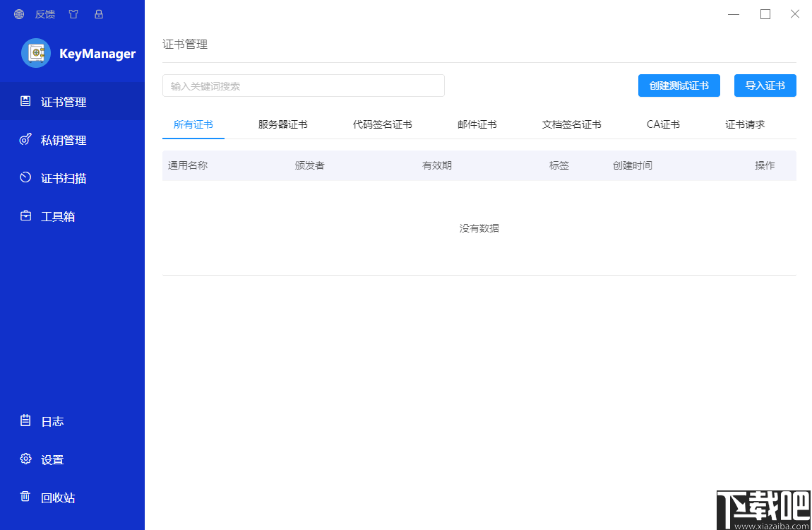Click the 导入证书 button
The height and width of the screenshot is (530, 812).
(765, 85)
